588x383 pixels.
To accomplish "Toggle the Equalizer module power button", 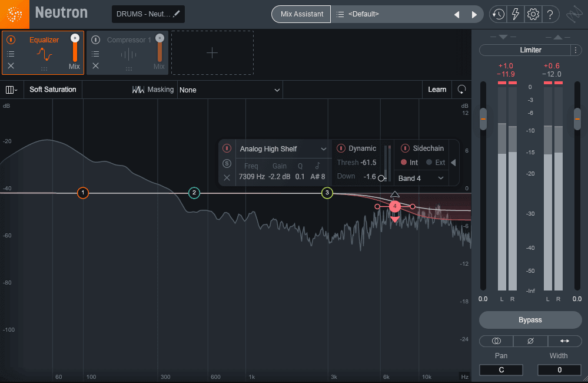I will coord(11,39).
